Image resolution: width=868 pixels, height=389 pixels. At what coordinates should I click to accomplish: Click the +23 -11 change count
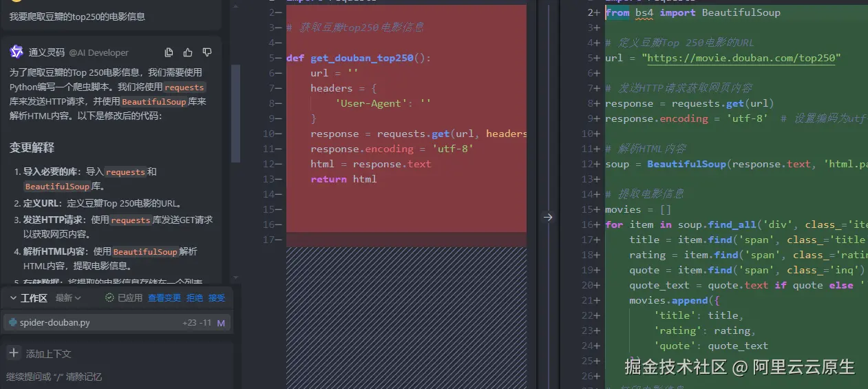[x=196, y=322]
